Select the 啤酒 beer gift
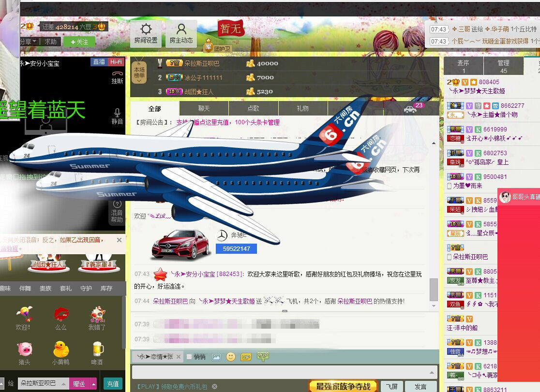Screen dimensions: 540x392 click(97, 353)
